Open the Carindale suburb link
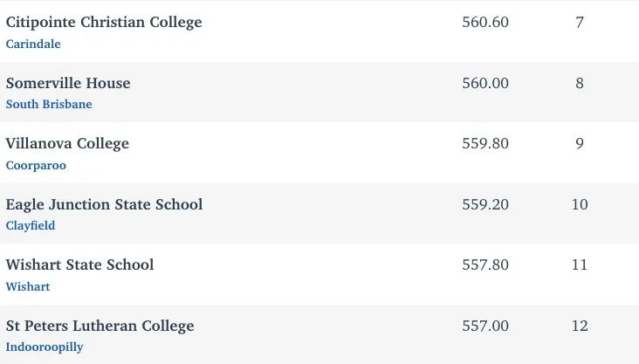Viewport: 639px width, 364px height. 33,44
